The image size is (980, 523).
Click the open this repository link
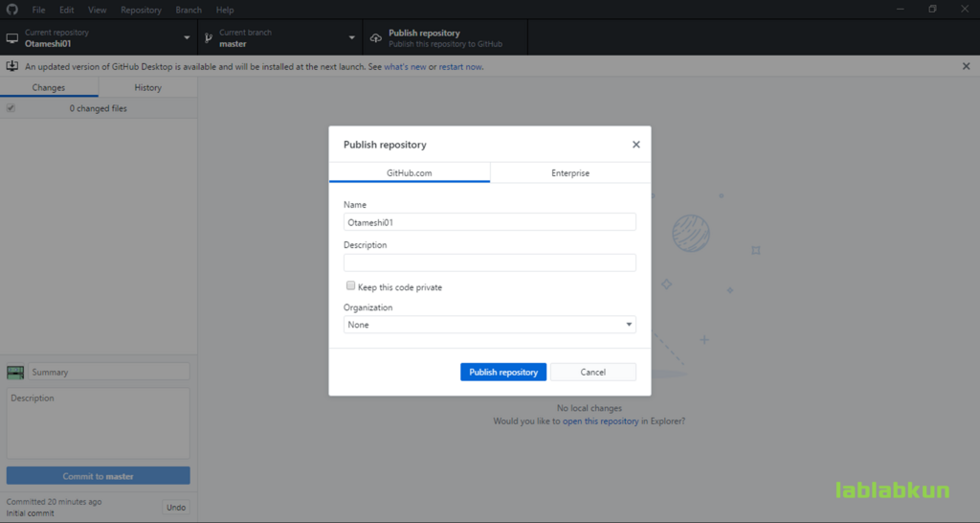601,421
